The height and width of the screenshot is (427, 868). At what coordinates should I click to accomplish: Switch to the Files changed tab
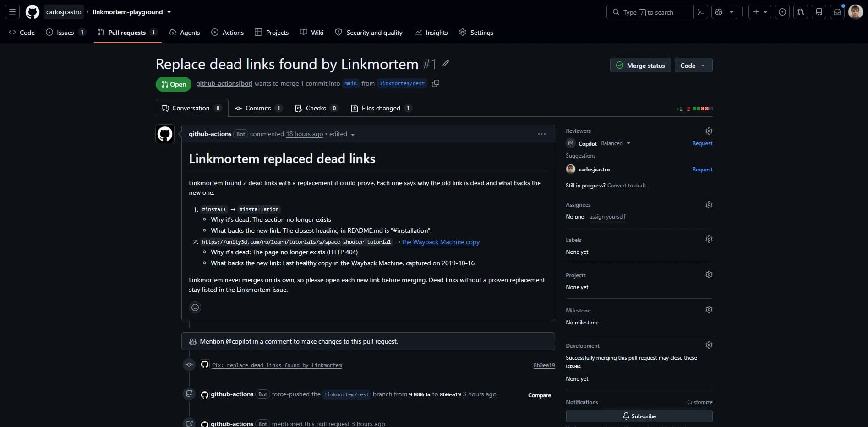(x=381, y=109)
